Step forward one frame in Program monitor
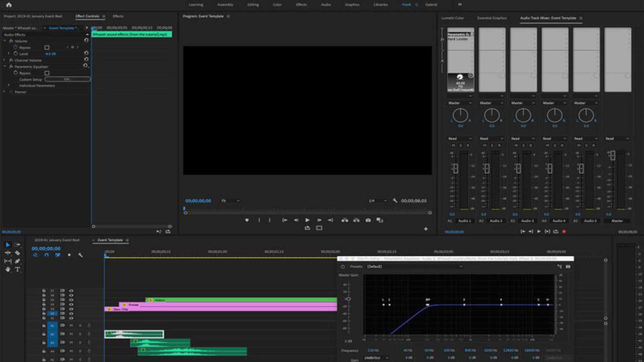 tap(319, 220)
